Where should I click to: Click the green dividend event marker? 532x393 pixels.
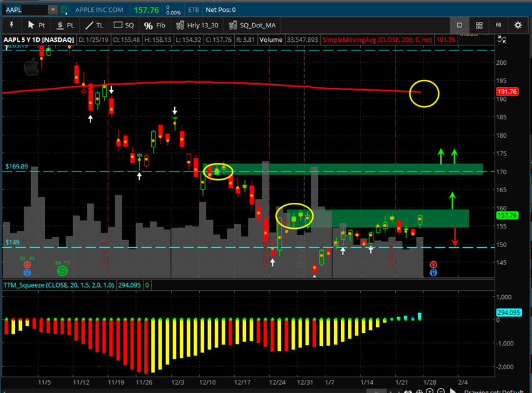62,271
